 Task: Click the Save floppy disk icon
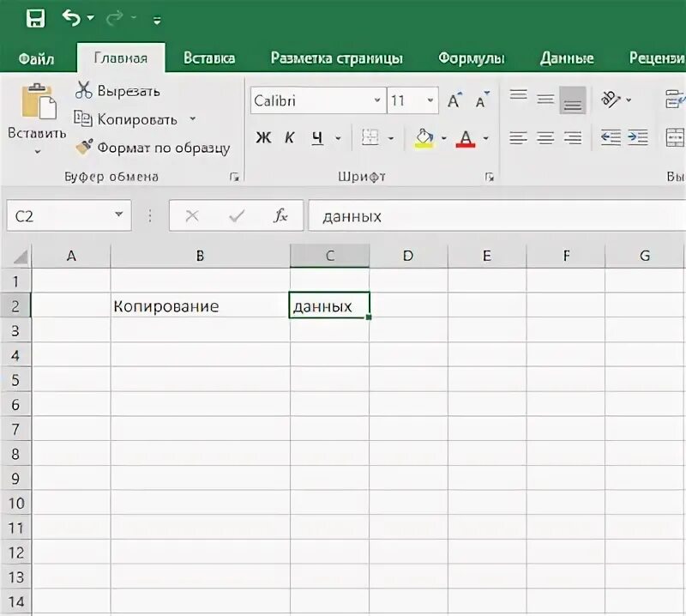35,18
